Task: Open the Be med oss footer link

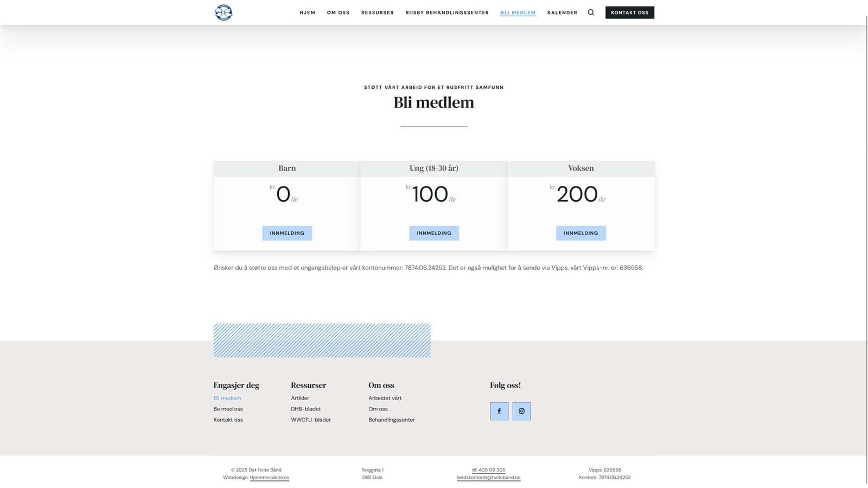Action: (228, 409)
